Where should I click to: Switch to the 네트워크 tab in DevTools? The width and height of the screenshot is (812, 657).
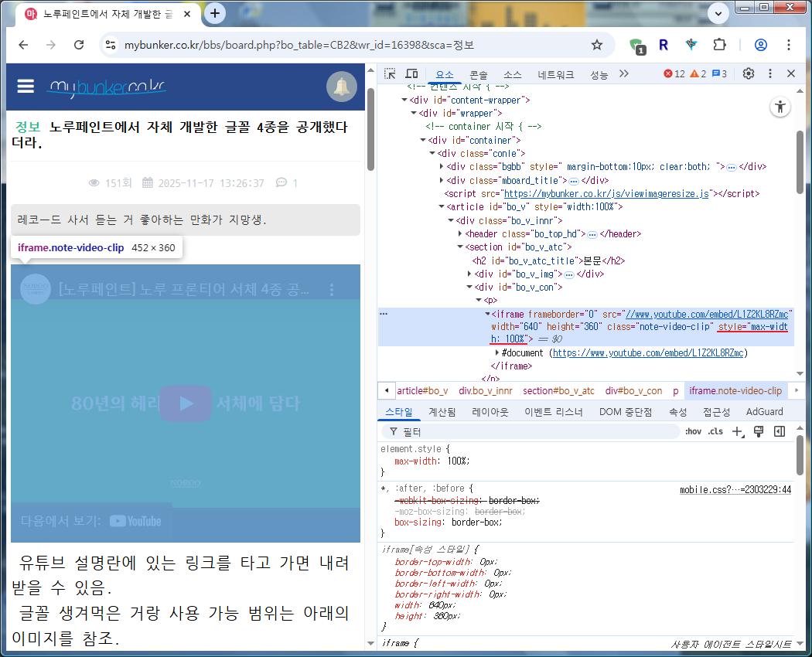pos(556,75)
